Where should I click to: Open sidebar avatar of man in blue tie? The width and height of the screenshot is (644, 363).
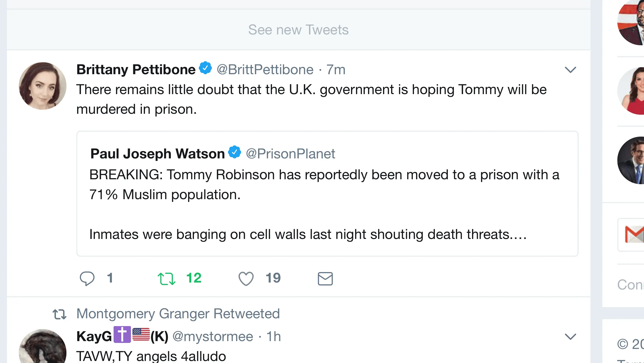(x=633, y=160)
